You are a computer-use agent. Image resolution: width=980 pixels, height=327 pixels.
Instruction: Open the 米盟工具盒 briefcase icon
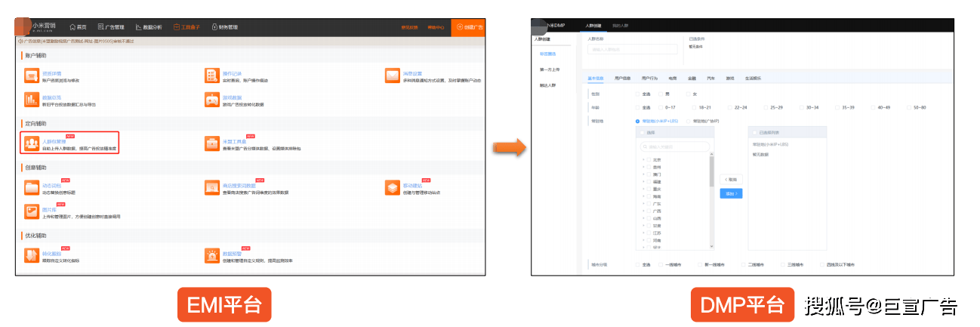211,143
